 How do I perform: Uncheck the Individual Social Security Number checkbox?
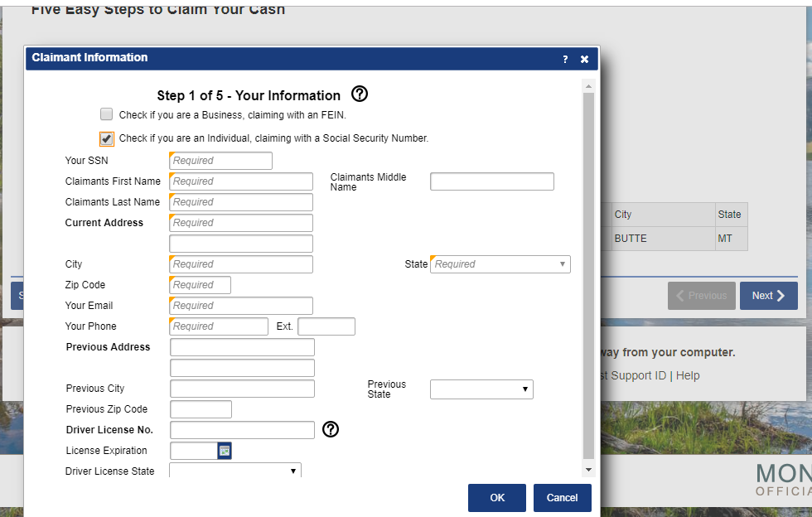(106, 138)
